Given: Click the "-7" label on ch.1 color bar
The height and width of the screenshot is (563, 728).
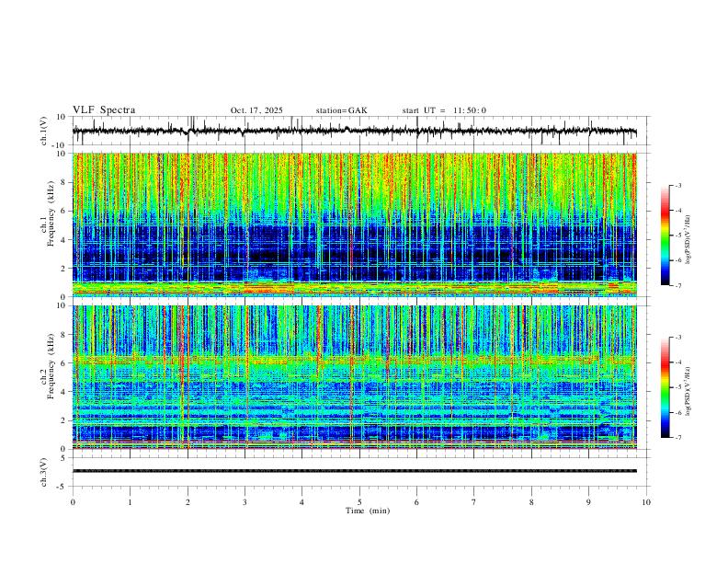Looking at the screenshot, I should point(677,285).
